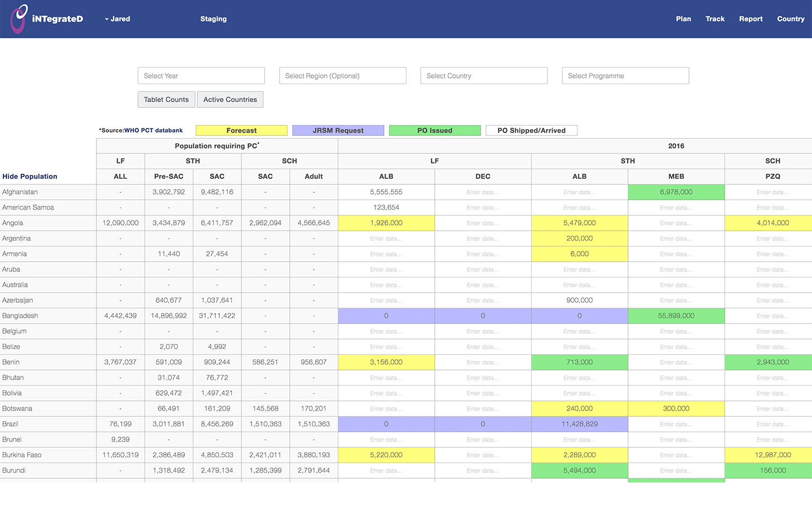Click Argentina STH ALB cell 200,000
The height and width of the screenshot is (507, 812).
coord(580,239)
